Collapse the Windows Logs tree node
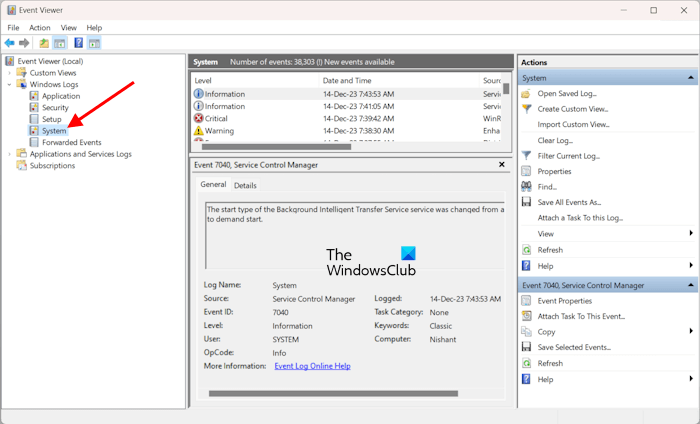 (x=9, y=84)
